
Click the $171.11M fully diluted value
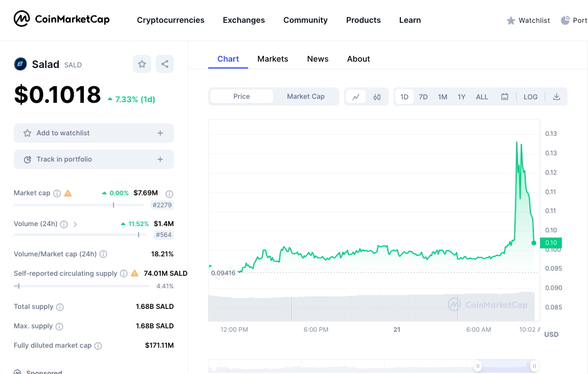pyautogui.click(x=159, y=345)
